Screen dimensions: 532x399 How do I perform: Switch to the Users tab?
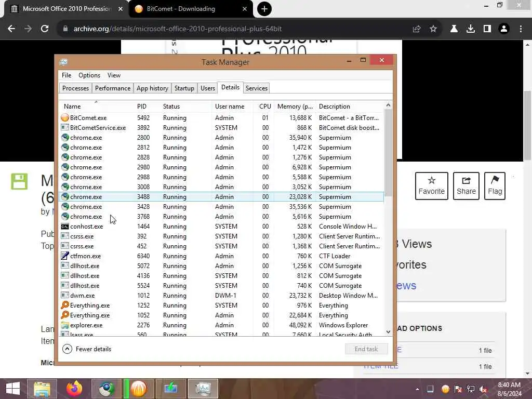(208, 88)
